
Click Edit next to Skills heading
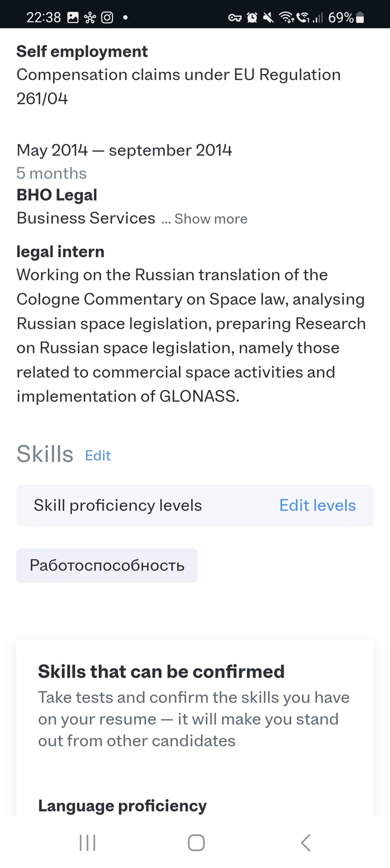point(97,456)
